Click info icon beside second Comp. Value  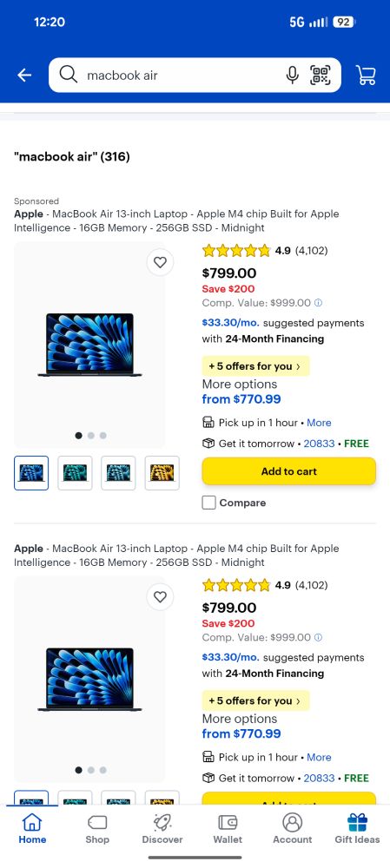tap(318, 638)
